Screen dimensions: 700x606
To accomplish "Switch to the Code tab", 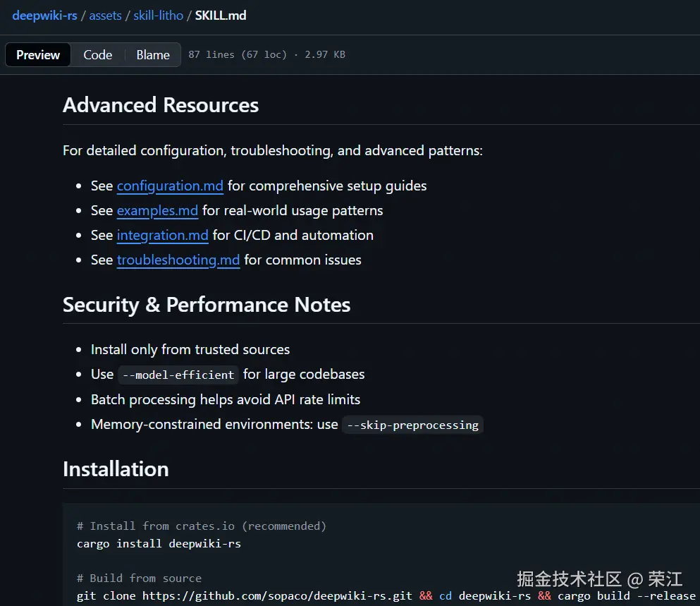I will (97, 55).
